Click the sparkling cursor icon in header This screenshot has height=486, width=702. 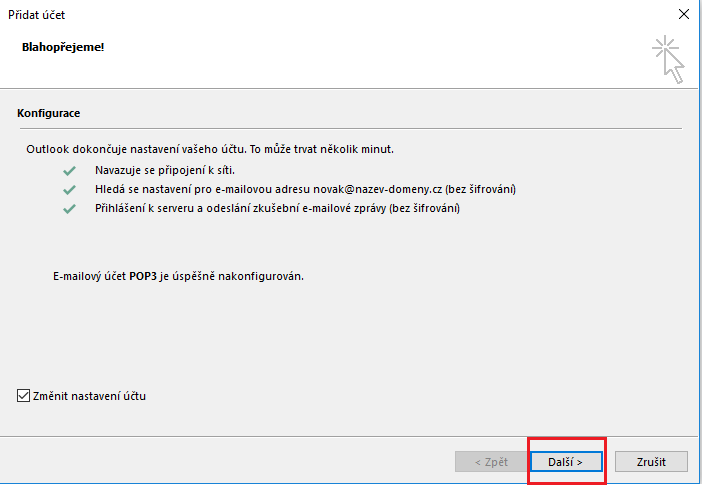pyautogui.click(x=668, y=59)
